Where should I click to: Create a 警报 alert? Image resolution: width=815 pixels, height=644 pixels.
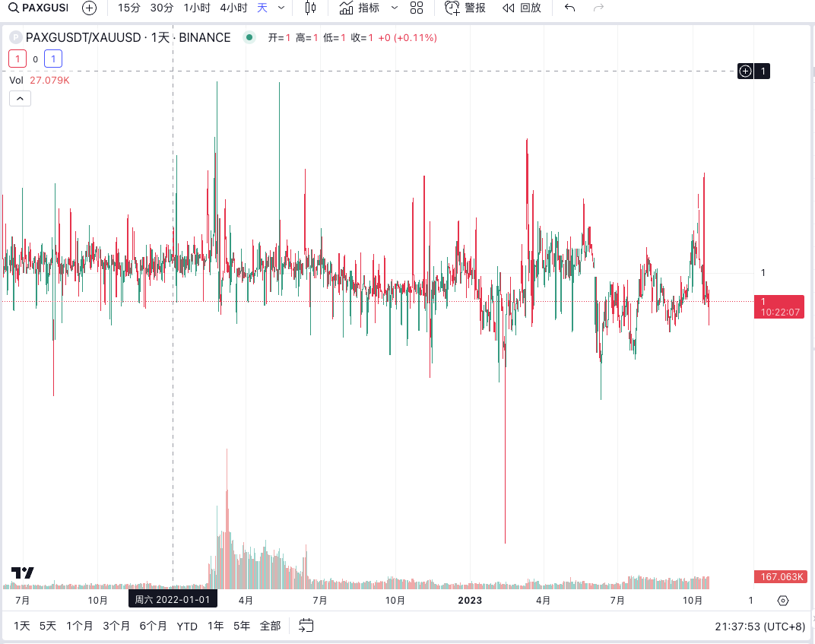(x=465, y=8)
